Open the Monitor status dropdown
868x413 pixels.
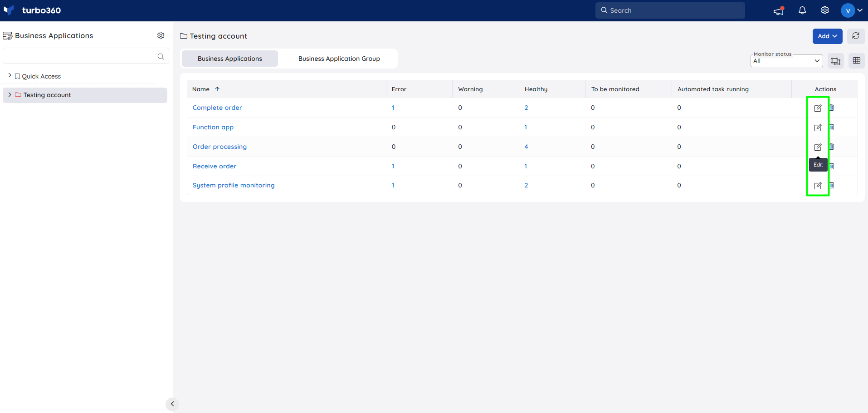tap(787, 61)
